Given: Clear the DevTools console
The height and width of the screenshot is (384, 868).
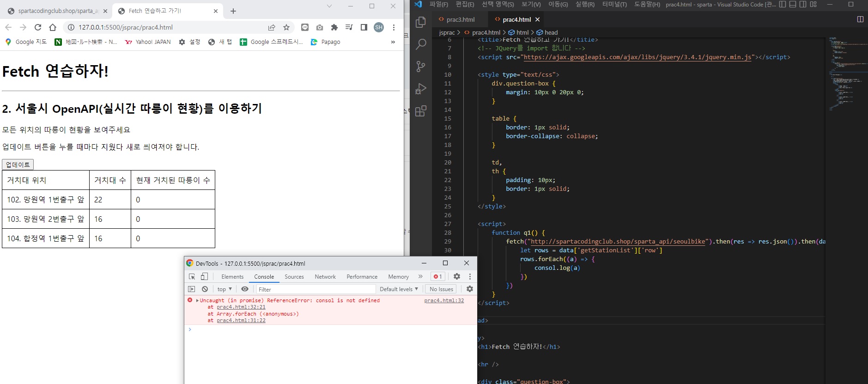Looking at the screenshot, I should point(205,289).
